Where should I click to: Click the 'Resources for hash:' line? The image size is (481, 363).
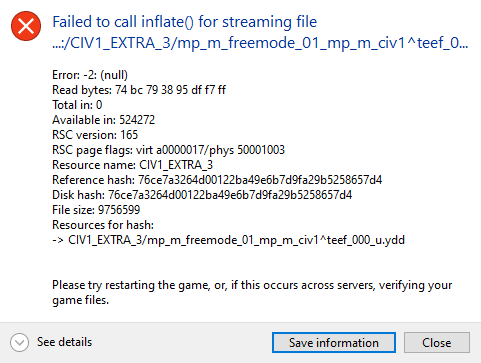pyautogui.click(x=103, y=225)
